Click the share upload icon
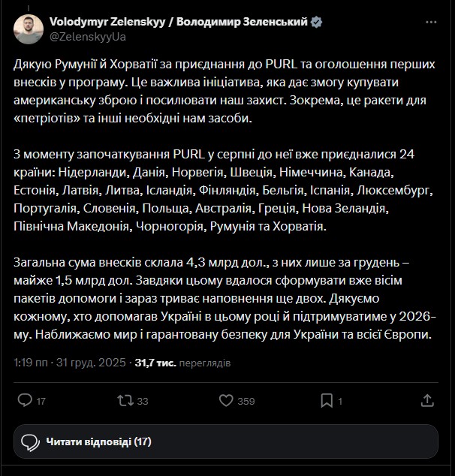This screenshot has height=476, width=455. pos(427,400)
